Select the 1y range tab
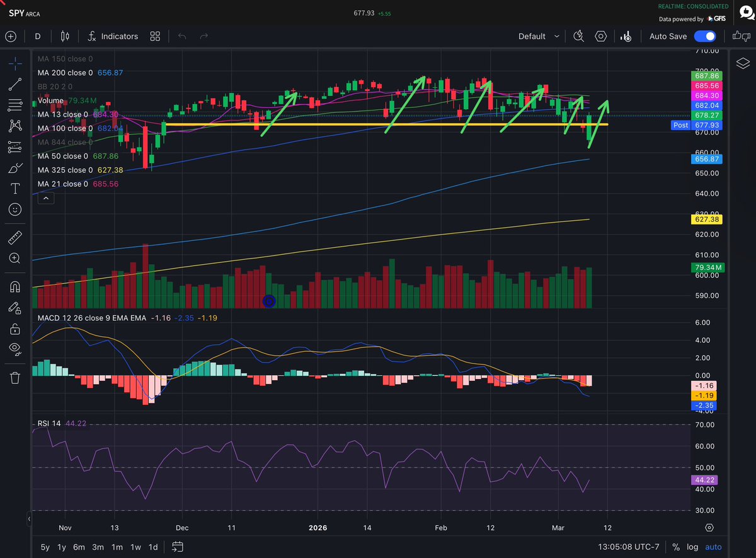Image resolution: width=756 pixels, height=558 pixels. (62, 547)
